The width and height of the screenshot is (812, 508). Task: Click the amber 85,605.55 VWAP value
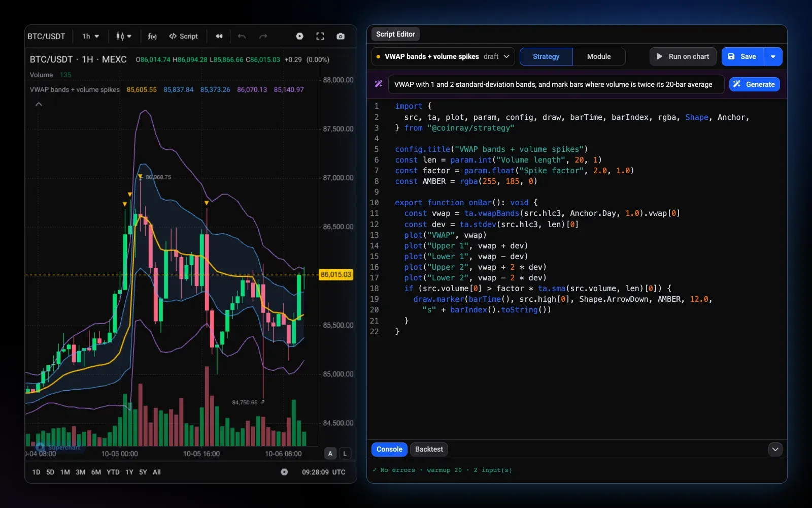point(142,89)
